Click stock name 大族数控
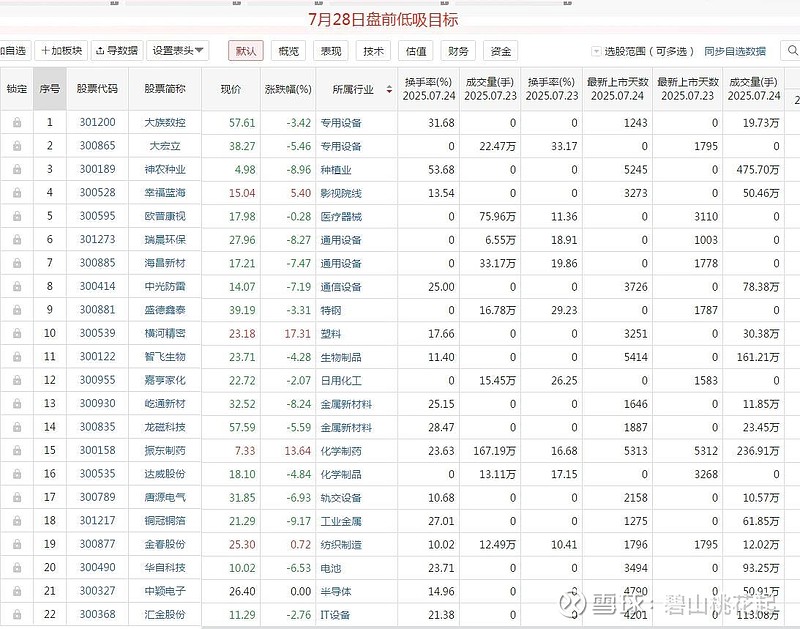Image resolution: width=800 pixels, height=629 pixels. (x=165, y=122)
